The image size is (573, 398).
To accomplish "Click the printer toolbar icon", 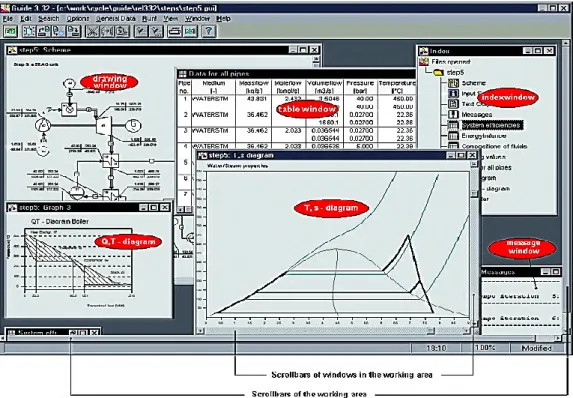I will [x=175, y=31].
